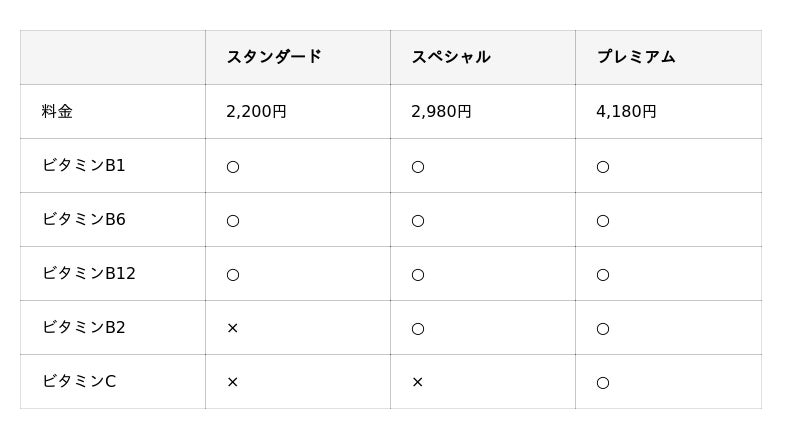Click the スタンダード column header
800x439 pixels.
(x=274, y=57)
